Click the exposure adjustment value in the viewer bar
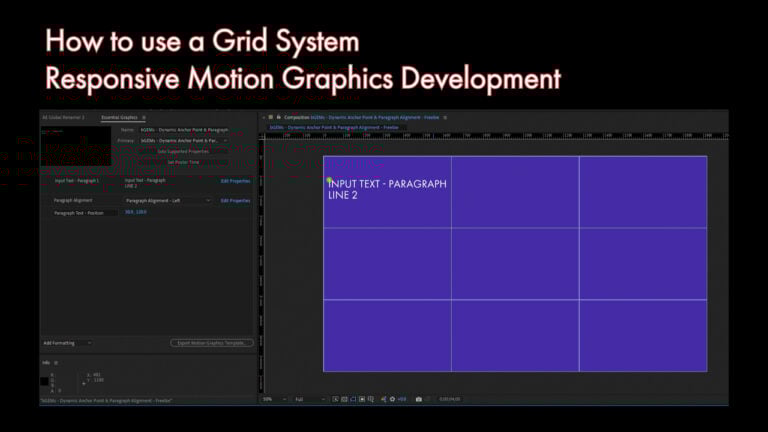 pos(402,399)
